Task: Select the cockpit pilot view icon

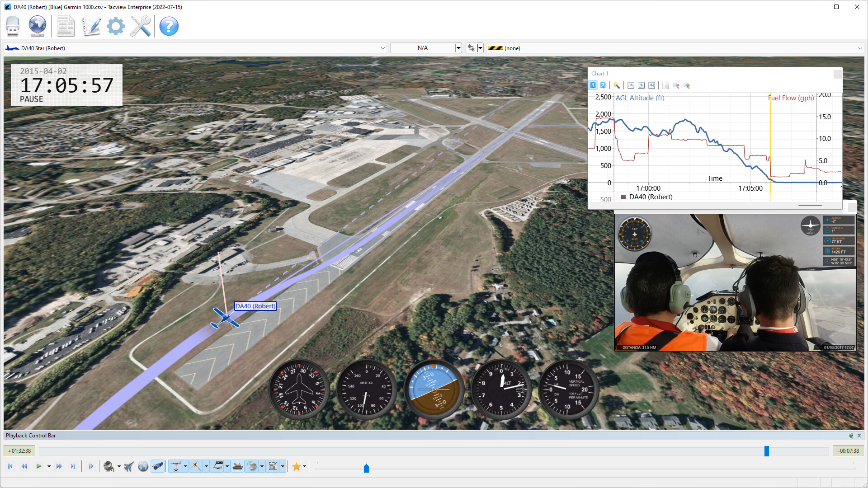Action: click(108, 466)
